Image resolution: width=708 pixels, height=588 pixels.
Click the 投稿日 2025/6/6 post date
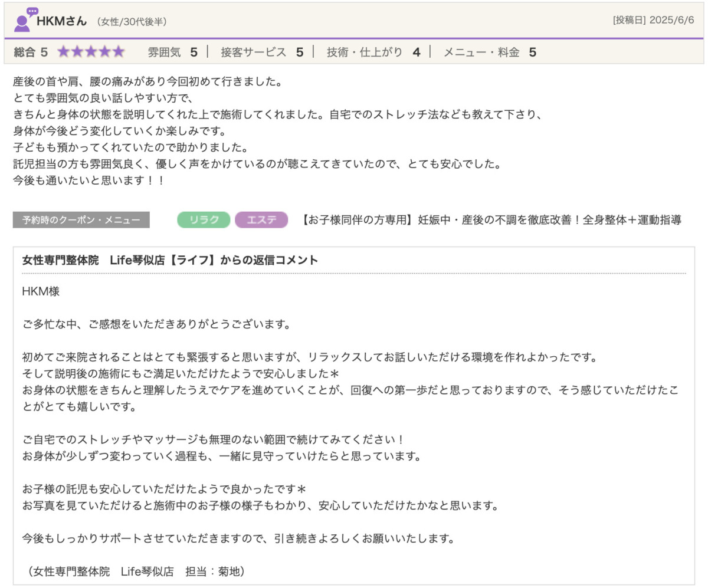click(653, 20)
